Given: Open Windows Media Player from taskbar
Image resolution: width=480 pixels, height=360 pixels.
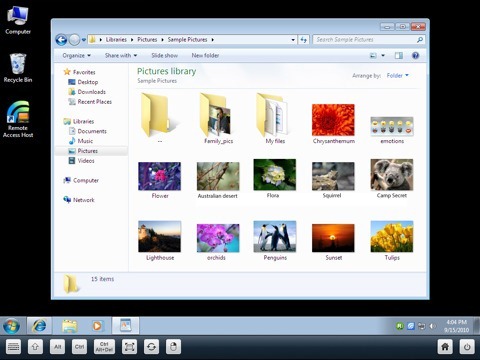Looking at the screenshot, I should point(97,326).
